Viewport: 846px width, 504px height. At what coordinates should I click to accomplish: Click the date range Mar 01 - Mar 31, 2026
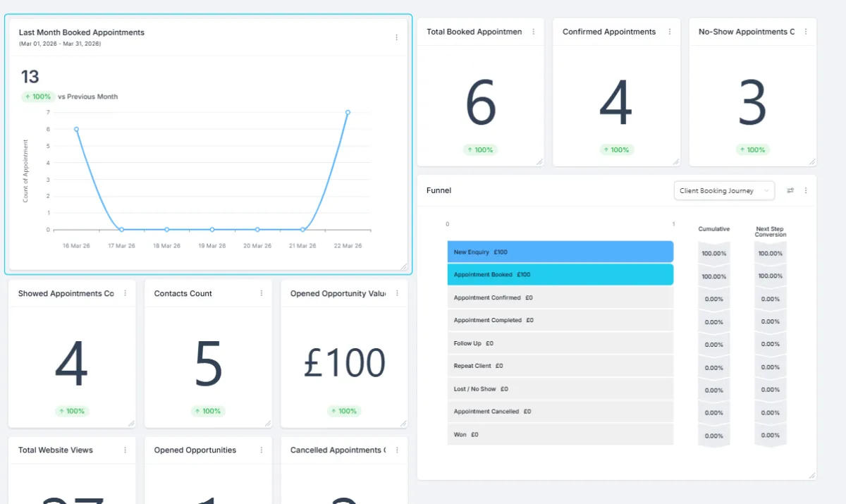(60, 44)
